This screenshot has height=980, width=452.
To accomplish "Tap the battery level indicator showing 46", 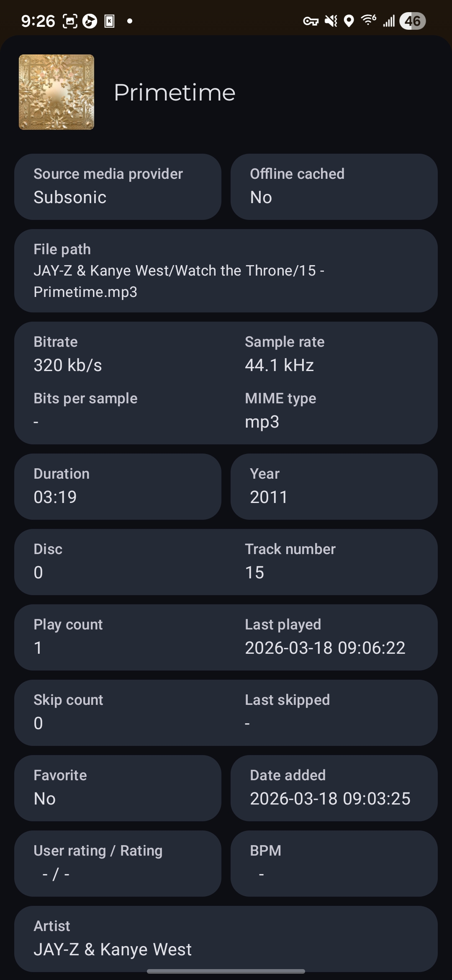I will 412,21.
